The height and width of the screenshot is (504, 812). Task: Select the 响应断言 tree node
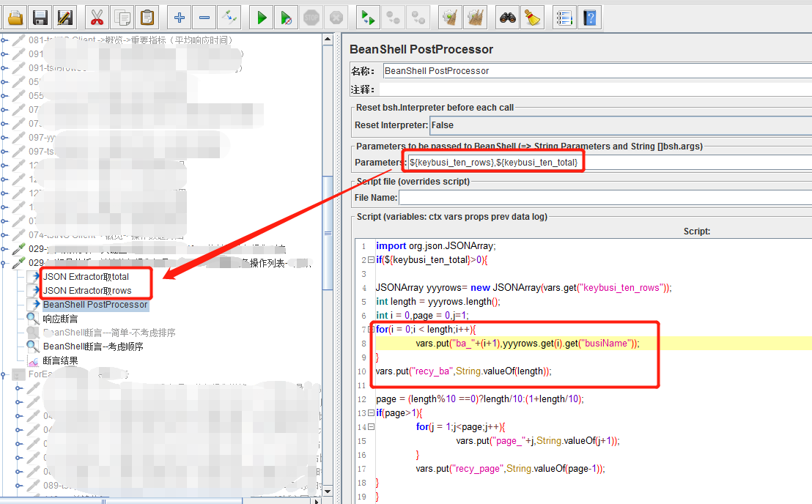(x=60, y=319)
